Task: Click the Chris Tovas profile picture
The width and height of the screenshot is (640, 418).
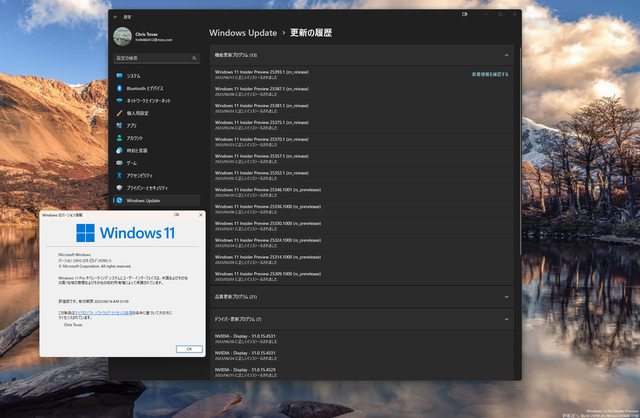Action: click(x=122, y=36)
